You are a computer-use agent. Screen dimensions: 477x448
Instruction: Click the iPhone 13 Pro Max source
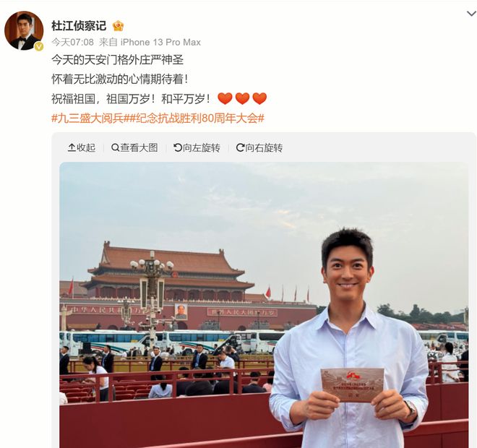pos(160,43)
